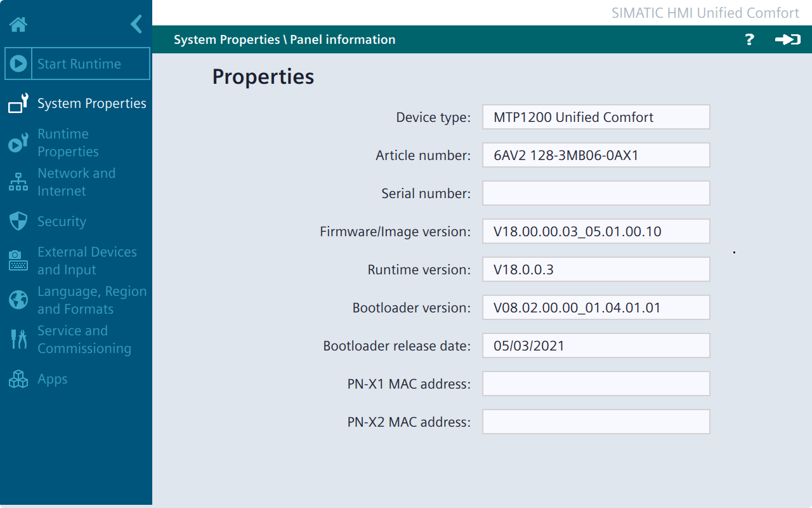Click the System Properties wrench icon

pyautogui.click(x=18, y=104)
